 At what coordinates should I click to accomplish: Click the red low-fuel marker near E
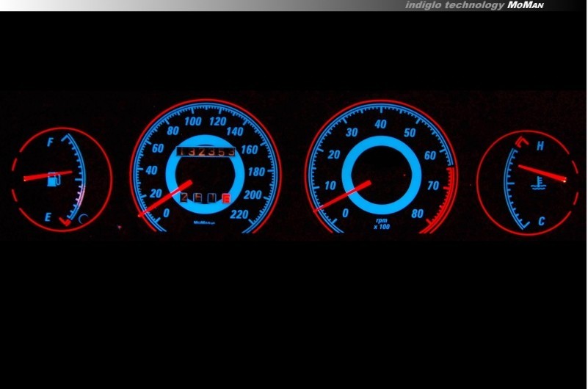point(65,219)
